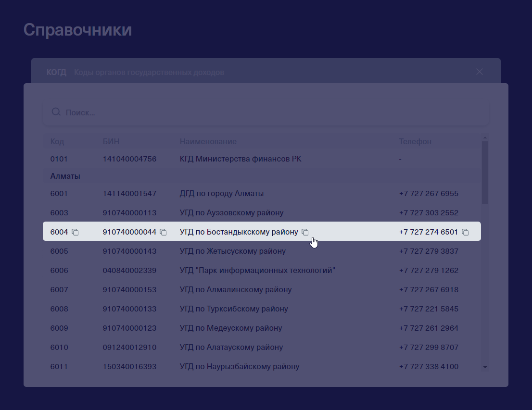This screenshot has width=532, height=410.
Task: Click ДГД по городу Алматы
Action: 222,193
